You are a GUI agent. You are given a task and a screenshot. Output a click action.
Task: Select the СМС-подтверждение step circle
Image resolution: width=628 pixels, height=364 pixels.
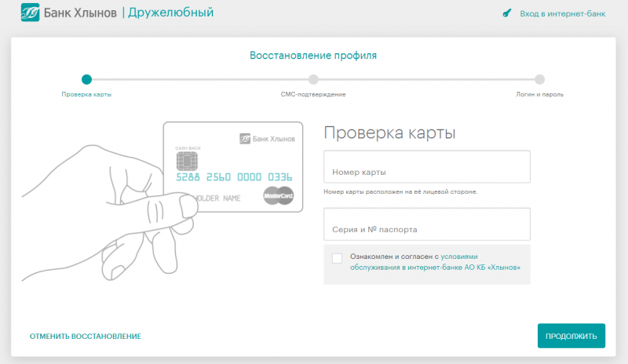pyautogui.click(x=313, y=79)
